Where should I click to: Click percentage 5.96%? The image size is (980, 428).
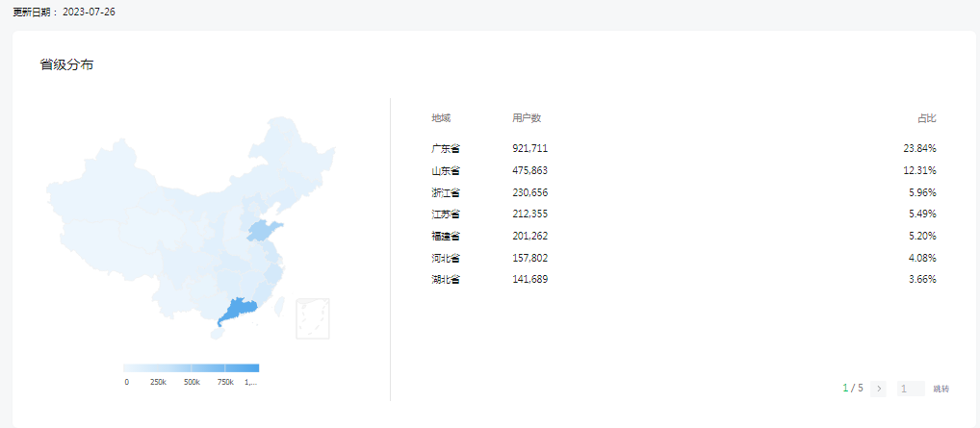(922, 192)
